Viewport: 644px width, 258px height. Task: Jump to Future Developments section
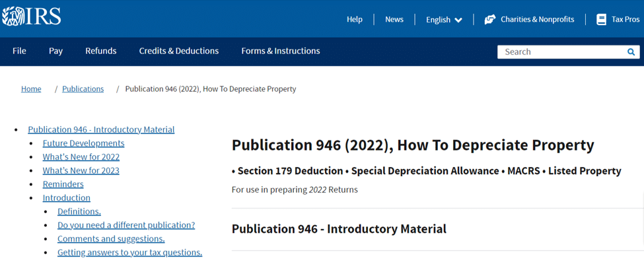tap(83, 143)
